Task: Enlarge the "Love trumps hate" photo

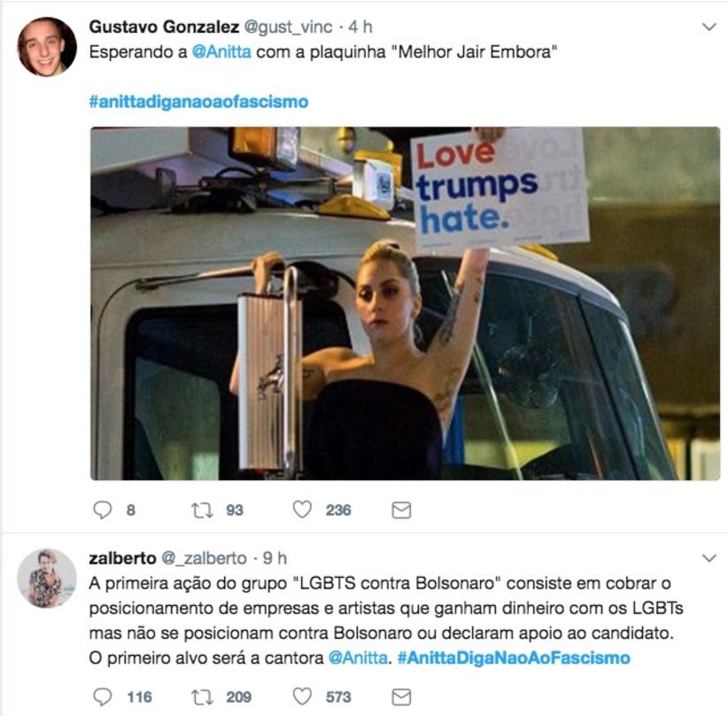Action: (405, 303)
